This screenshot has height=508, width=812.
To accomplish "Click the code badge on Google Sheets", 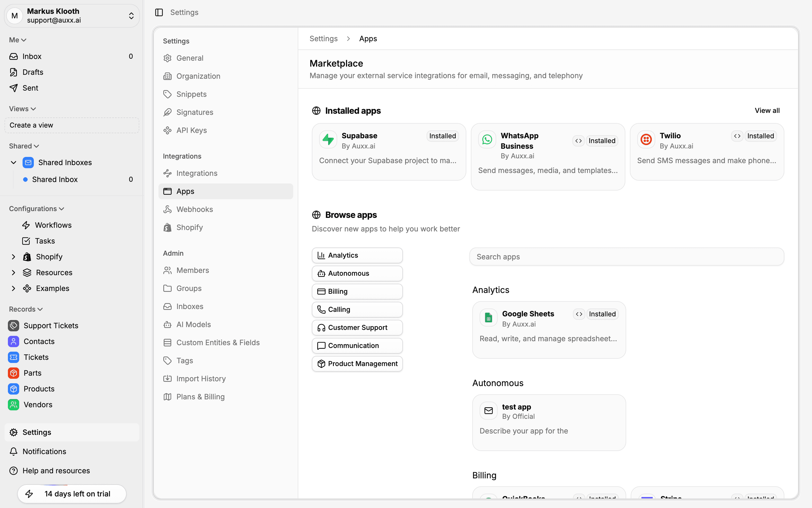I will click(x=579, y=314).
